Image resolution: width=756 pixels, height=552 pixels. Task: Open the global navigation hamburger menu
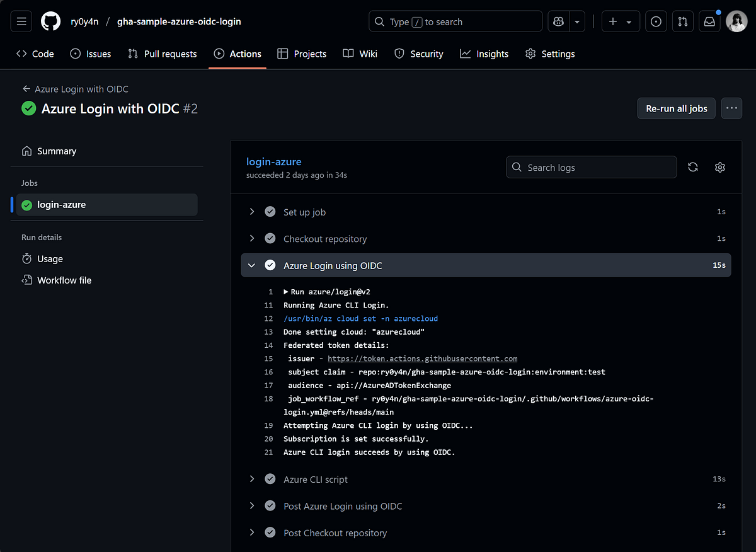point(21,21)
